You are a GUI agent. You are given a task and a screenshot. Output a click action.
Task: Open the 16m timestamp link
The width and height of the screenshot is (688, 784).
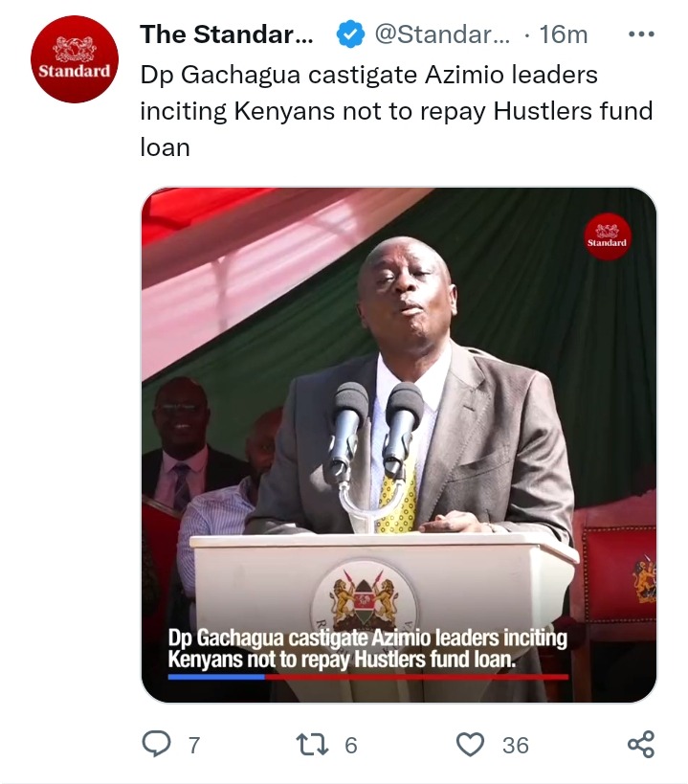point(563,34)
